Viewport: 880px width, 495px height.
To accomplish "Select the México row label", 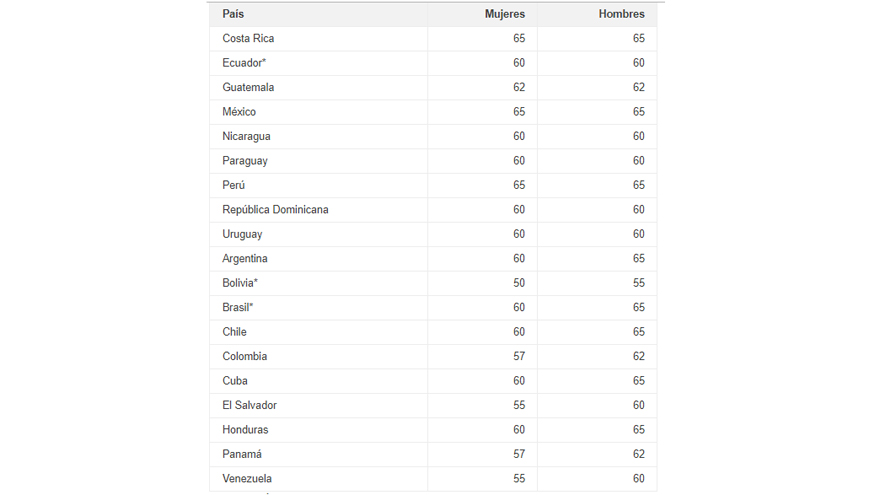I will coord(239,112).
